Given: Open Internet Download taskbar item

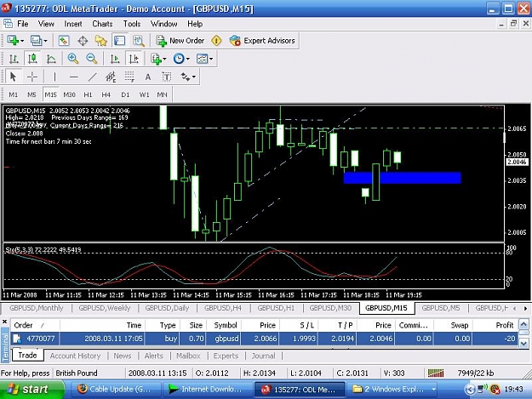Looking at the screenshot, I should coord(208,389).
